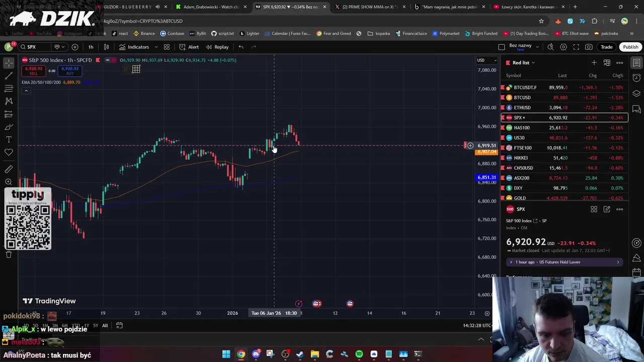This screenshot has height=362, width=644.
Task: Collapse the indicator legend chevron
Action: 26,91
